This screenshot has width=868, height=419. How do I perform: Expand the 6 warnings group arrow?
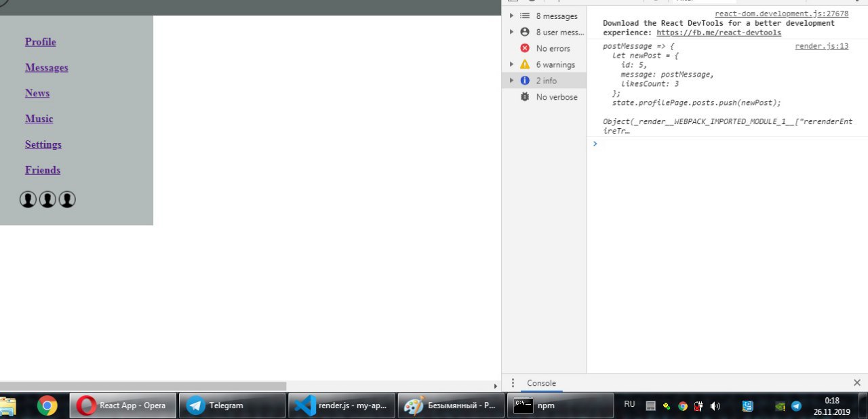pyautogui.click(x=512, y=64)
